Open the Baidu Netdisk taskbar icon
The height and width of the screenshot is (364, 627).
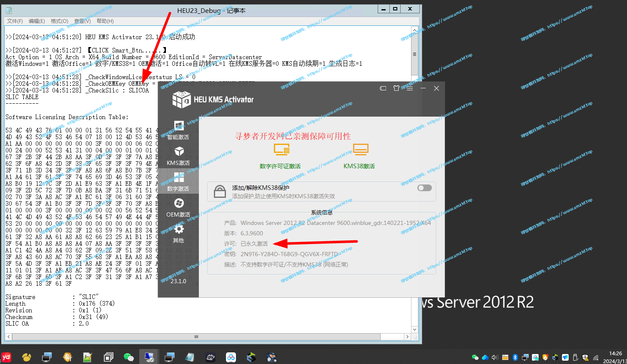click(x=231, y=357)
